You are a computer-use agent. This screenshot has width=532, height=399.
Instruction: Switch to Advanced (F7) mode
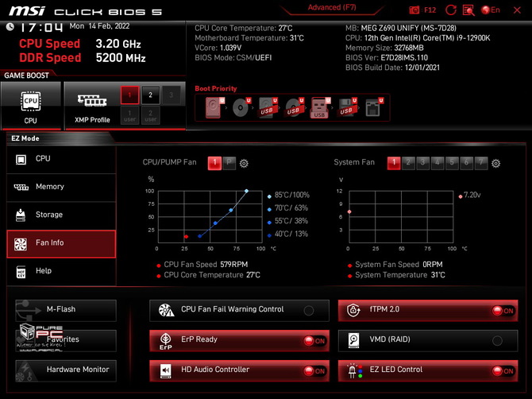[332, 7]
